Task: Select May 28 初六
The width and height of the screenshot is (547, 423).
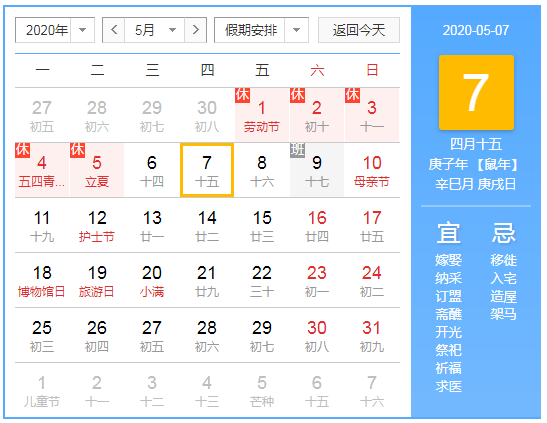Action: [x=207, y=335]
